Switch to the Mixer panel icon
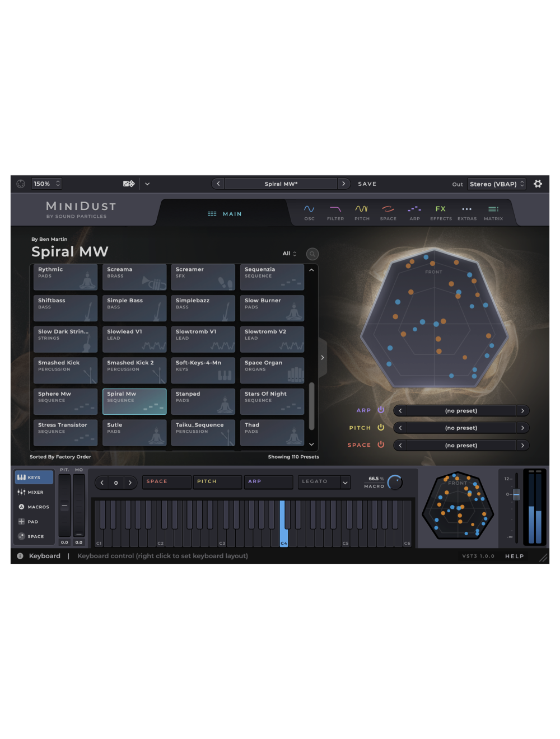This screenshot has height=739, width=560. tap(34, 492)
